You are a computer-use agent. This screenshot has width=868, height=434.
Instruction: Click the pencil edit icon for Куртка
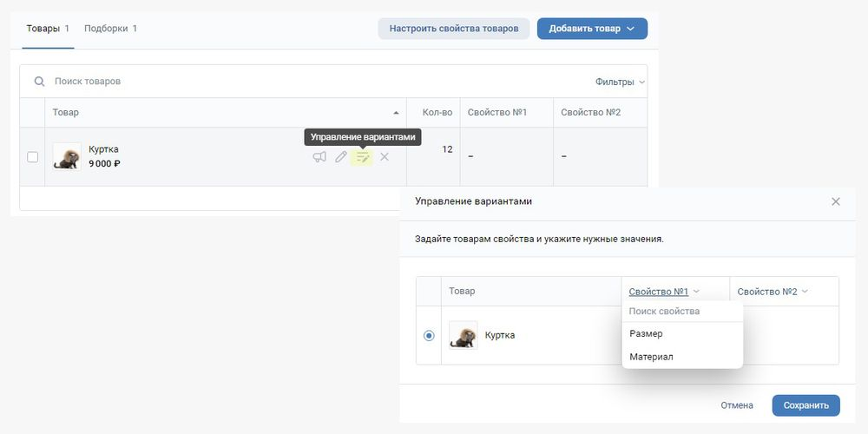pyautogui.click(x=341, y=157)
